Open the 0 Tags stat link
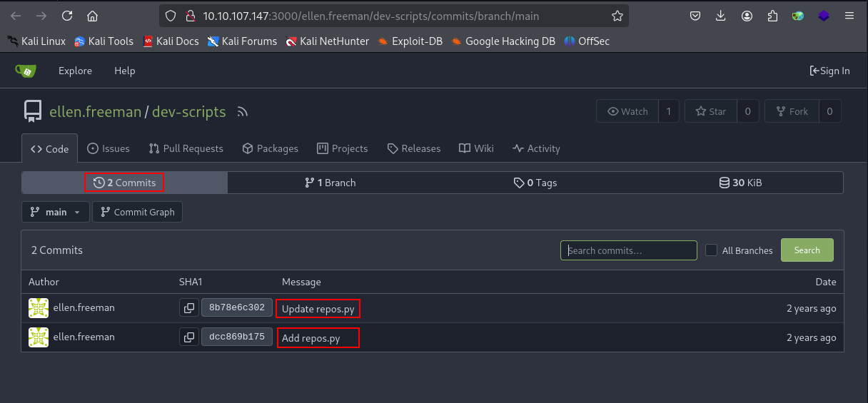Screen dimensions: 868x403 point(535,183)
